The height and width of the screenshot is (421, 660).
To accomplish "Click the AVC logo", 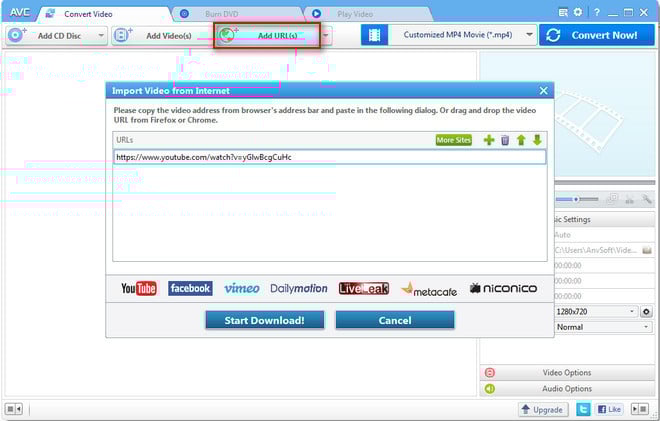I will [x=20, y=13].
